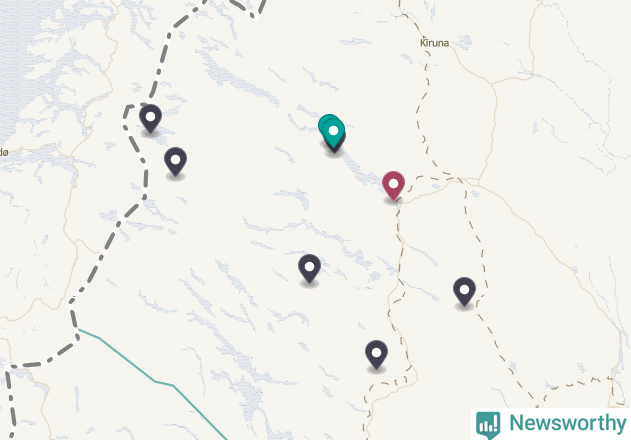Screen dimensions: 631x440
Task: Click the rear teal pin behind the front one
Action: tap(324, 122)
